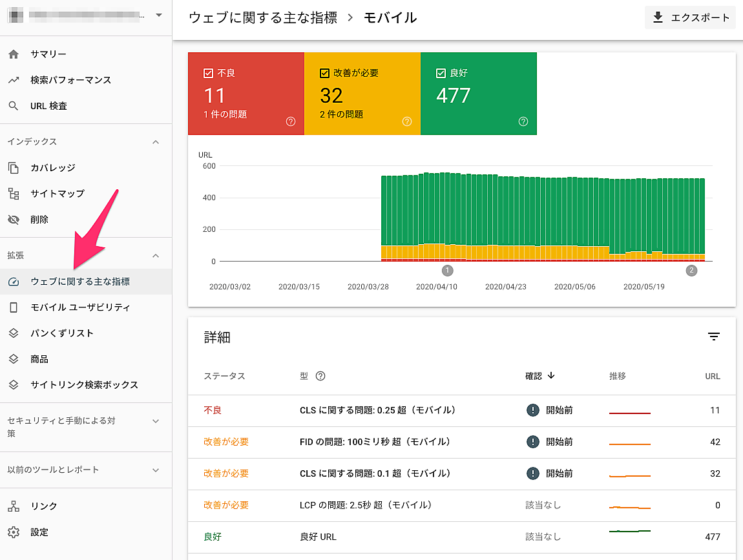Click chart annotation marker 1
The image size is (743, 560).
click(x=448, y=271)
